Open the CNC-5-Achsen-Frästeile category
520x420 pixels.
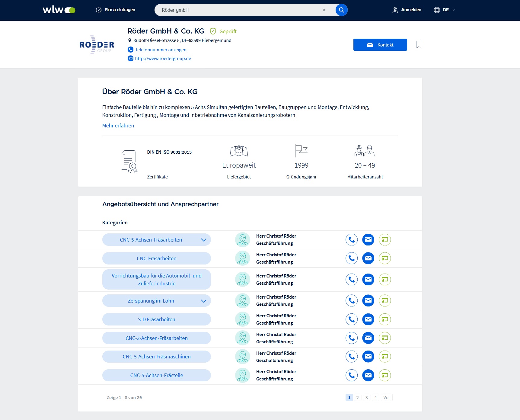click(157, 375)
